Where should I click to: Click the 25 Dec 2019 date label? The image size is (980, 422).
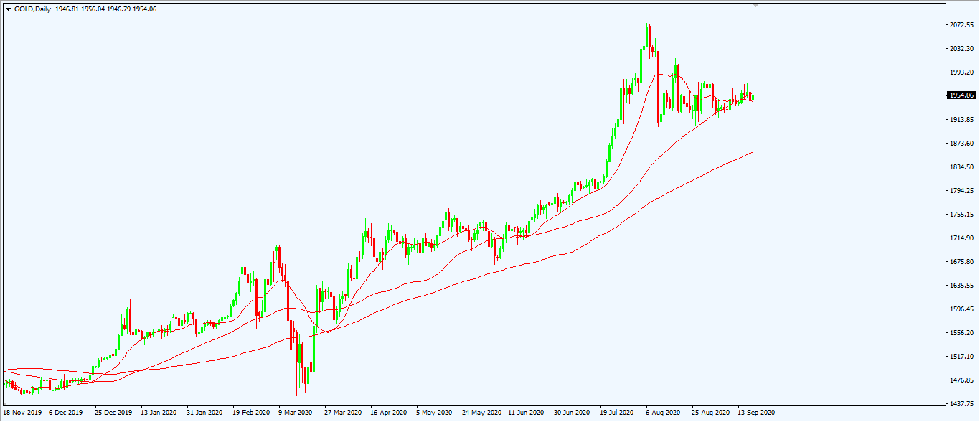click(x=115, y=413)
